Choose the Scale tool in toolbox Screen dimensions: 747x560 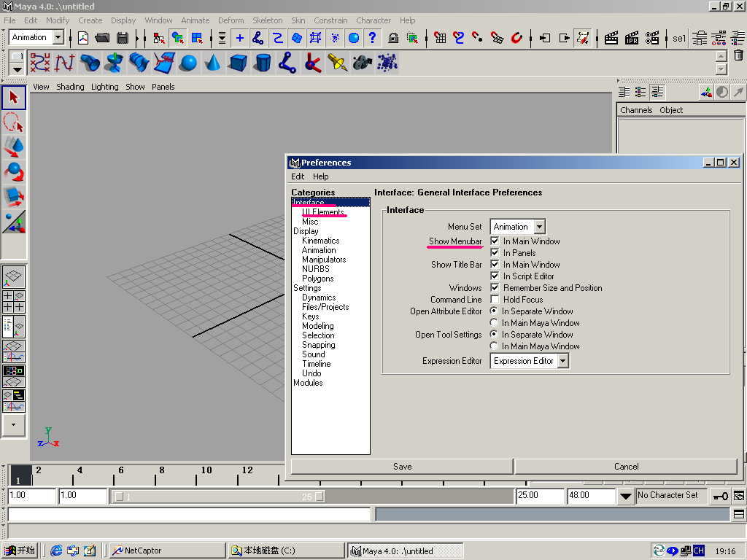pos(13,197)
